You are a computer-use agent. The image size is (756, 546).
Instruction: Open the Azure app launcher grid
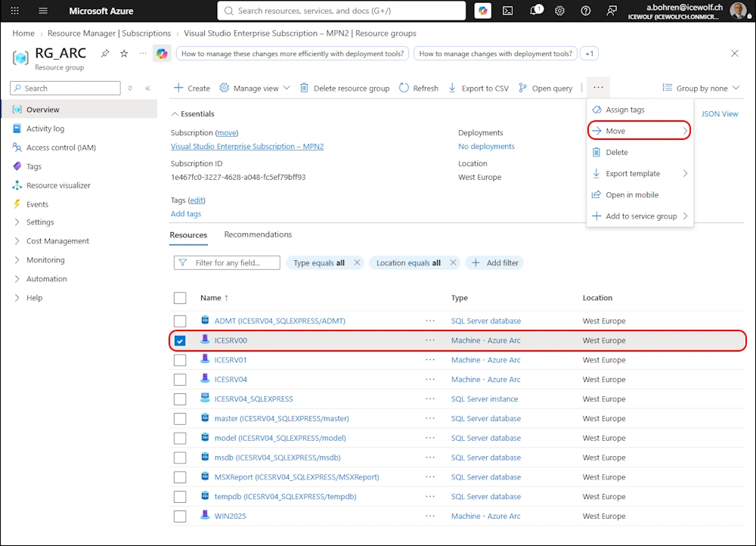[x=15, y=11]
